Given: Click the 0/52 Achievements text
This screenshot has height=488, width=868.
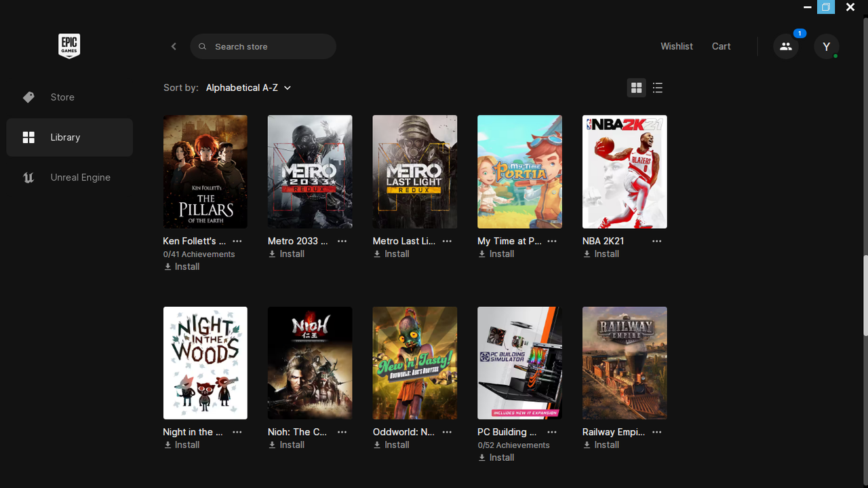Looking at the screenshot, I should click(x=513, y=445).
